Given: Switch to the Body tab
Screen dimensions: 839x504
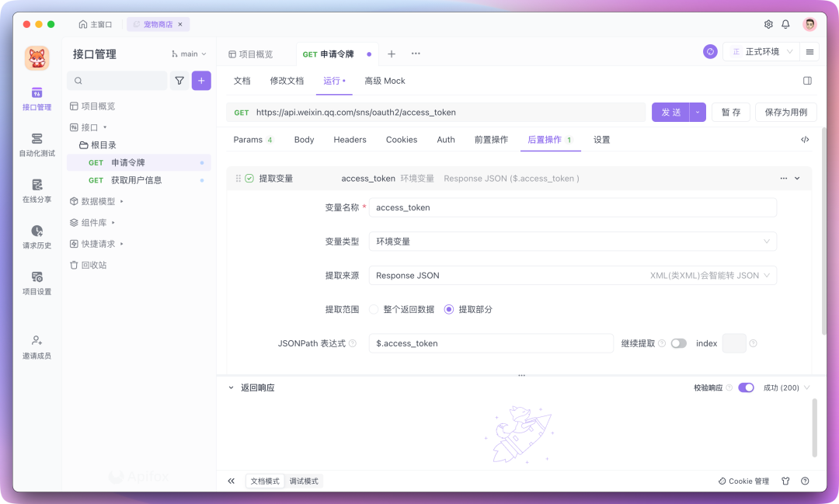Looking at the screenshot, I should click(304, 140).
